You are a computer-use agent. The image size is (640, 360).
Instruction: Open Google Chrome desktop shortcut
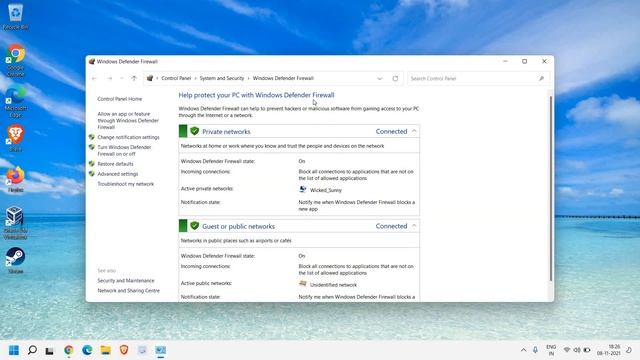click(16, 60)
